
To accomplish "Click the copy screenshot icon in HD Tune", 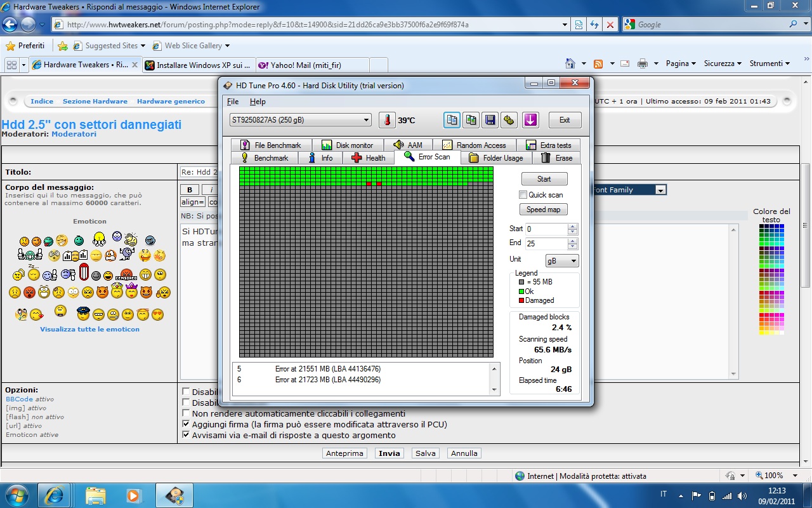I will [x=471, y=120].
